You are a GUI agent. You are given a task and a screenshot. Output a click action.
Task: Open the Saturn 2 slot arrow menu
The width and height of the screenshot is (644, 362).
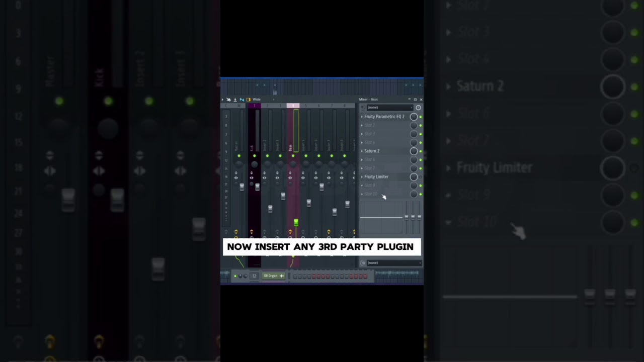pos(362,151)
